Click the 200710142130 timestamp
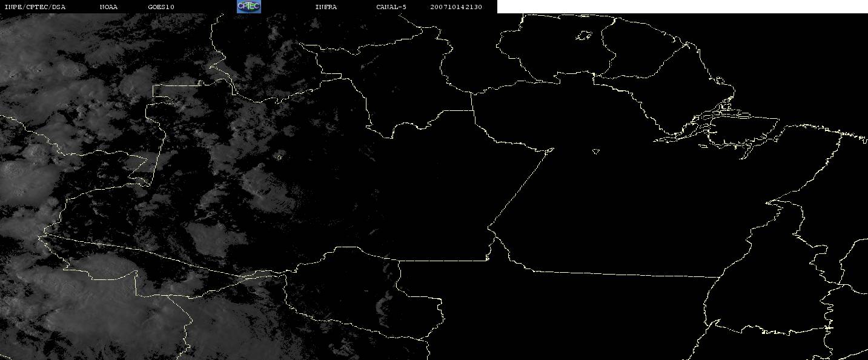The width and height of the screenshot is (868, 360). tap(456, 7)
